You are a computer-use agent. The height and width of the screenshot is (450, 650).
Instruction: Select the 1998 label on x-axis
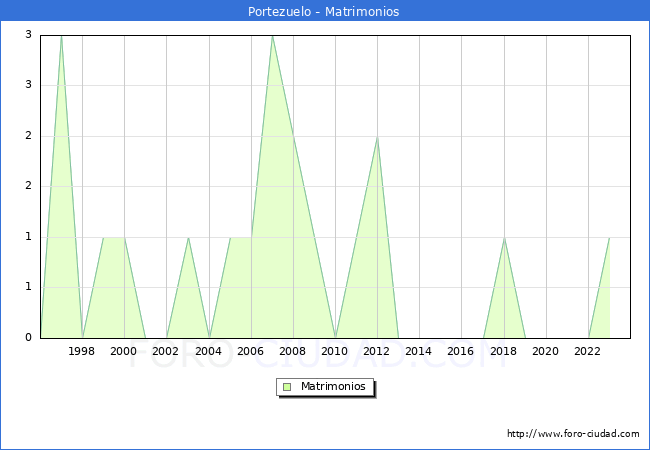coord(82,351)
